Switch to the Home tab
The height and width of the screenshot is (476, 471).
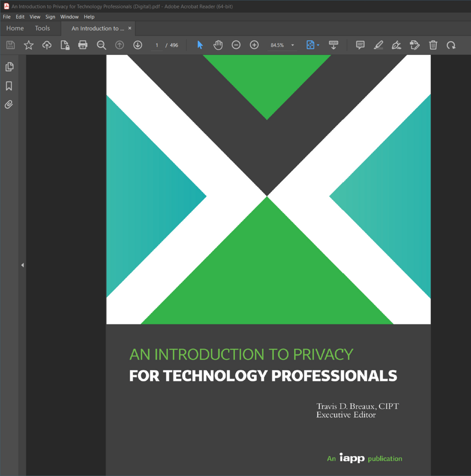[x=15, y=28]
